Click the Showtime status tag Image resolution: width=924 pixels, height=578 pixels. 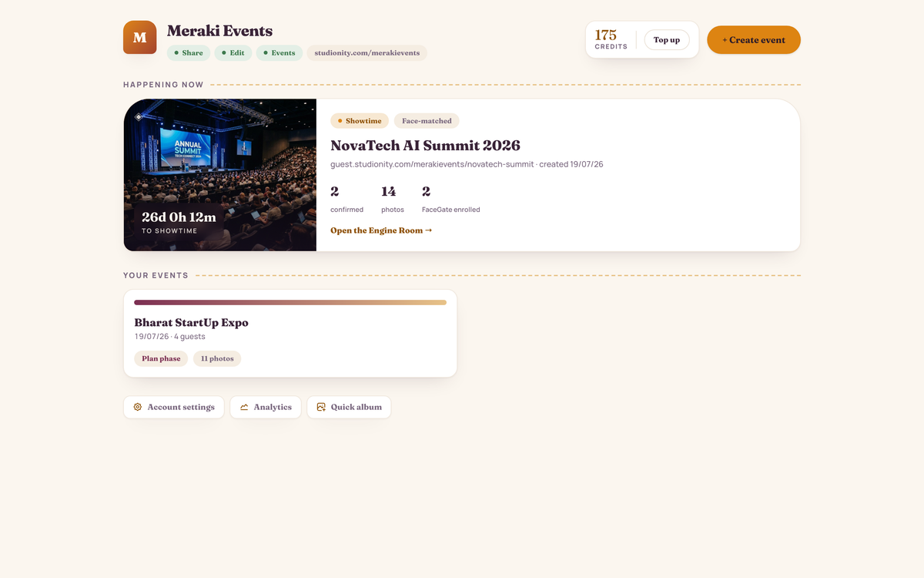(x=360, y=121)
